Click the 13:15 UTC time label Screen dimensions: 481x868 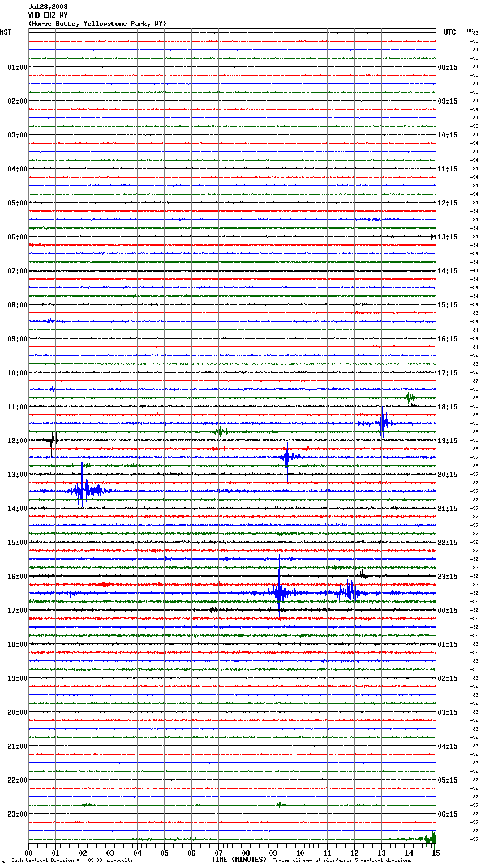[x=448, y=237]
